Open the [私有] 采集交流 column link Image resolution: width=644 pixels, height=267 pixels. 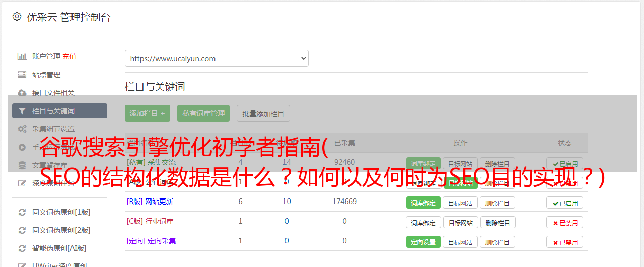(152, 162)
